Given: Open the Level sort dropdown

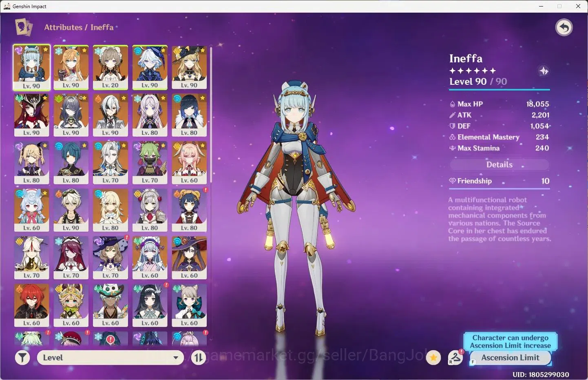Looking at the screenshot, I should click(x=111, y=358).
